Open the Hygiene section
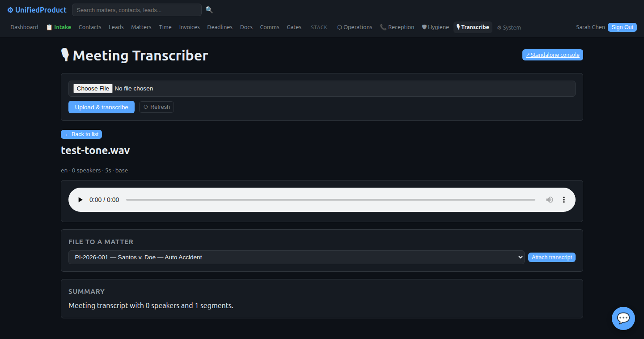The height and width of the screenshot is (339, 644). pyautogui.click(x=436, y=27)
